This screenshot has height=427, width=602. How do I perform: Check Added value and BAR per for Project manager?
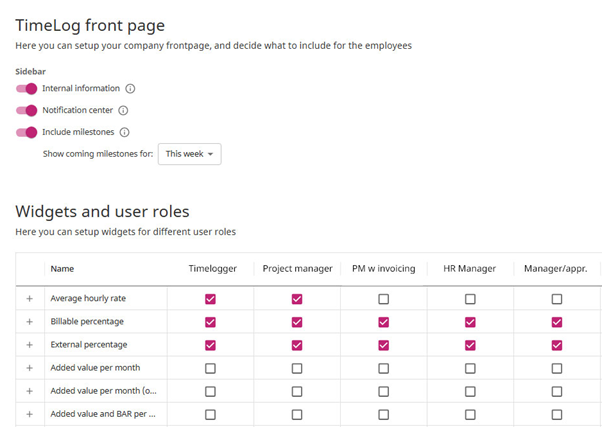[297, 414]
